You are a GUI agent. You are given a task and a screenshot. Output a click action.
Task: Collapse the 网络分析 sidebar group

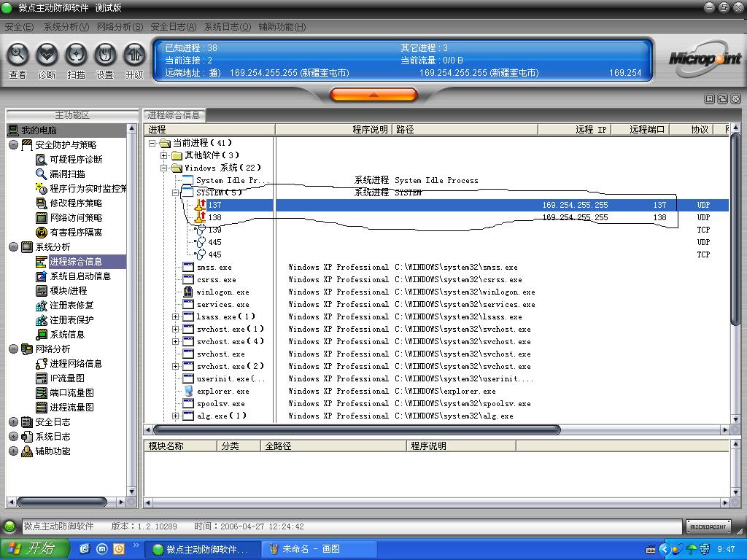pyautogui.click(x=13, y=349)
